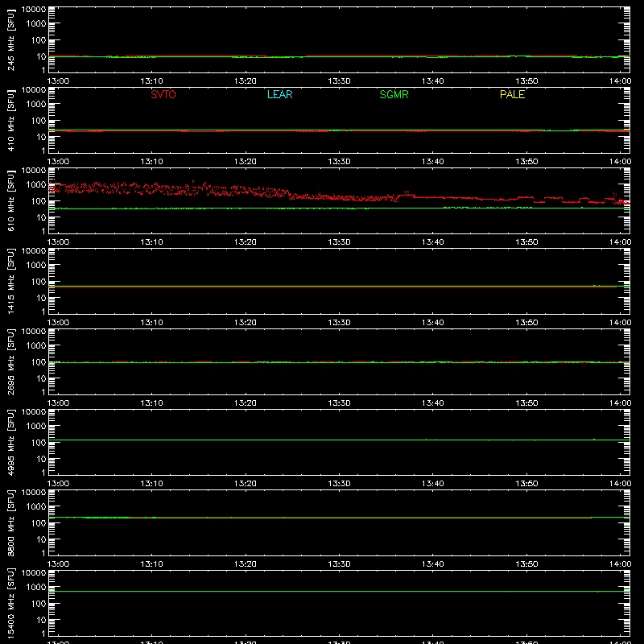Click 13:50 tick label of 2695 MHz panel

tap(526, 403)
